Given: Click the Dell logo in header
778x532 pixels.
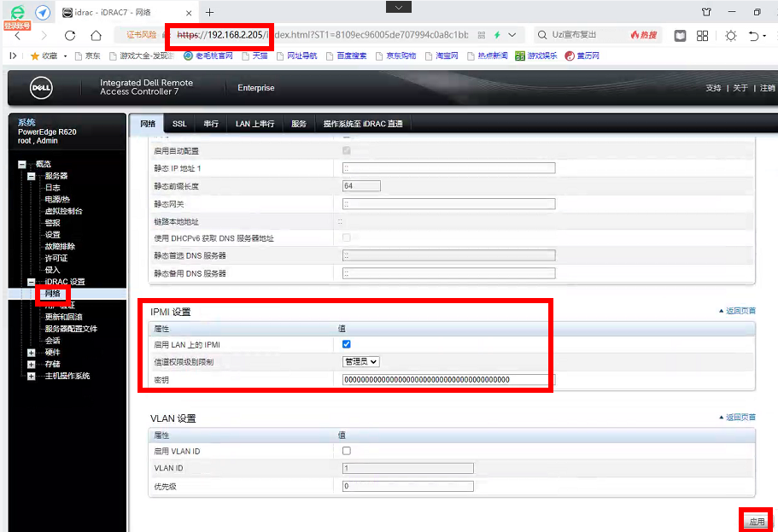Looking at the screenshot, I should (x=42, y=88).
